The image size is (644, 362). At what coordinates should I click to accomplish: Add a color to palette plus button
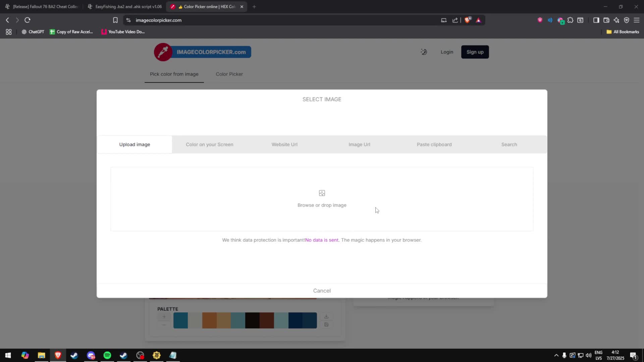point(164,316)
